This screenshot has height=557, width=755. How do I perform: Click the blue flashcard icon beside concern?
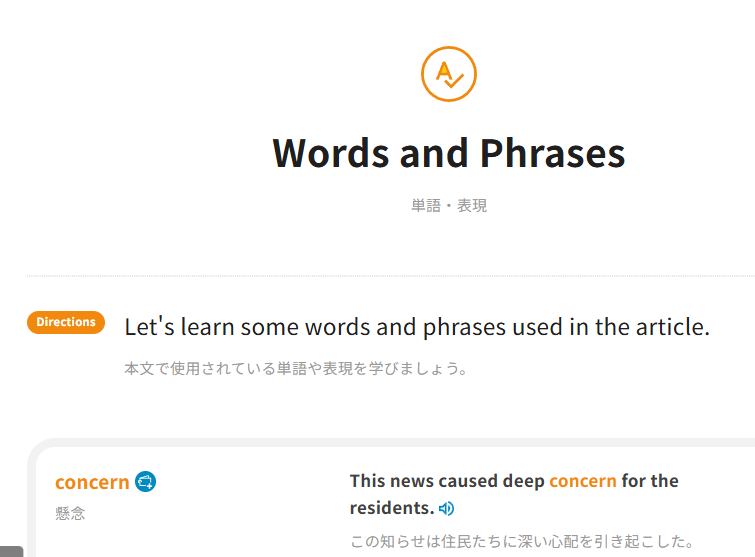[x=146, y=482]
